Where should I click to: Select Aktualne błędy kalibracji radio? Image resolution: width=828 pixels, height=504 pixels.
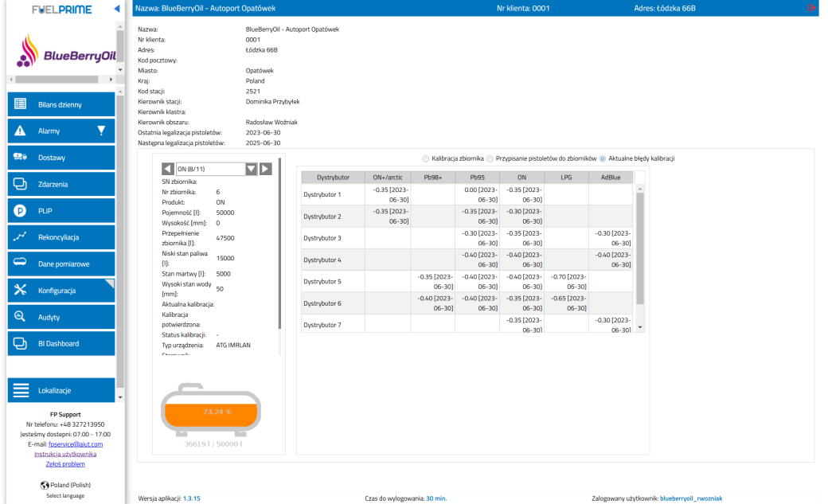[x=603, y=158]
